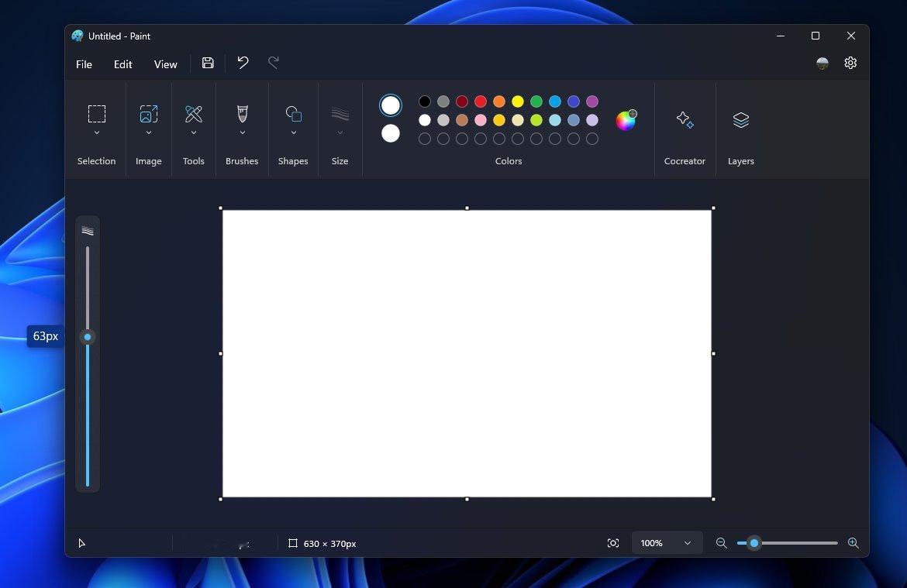907x588 pixels.
Task: Click the Brushes label
Action: (242, 161)
